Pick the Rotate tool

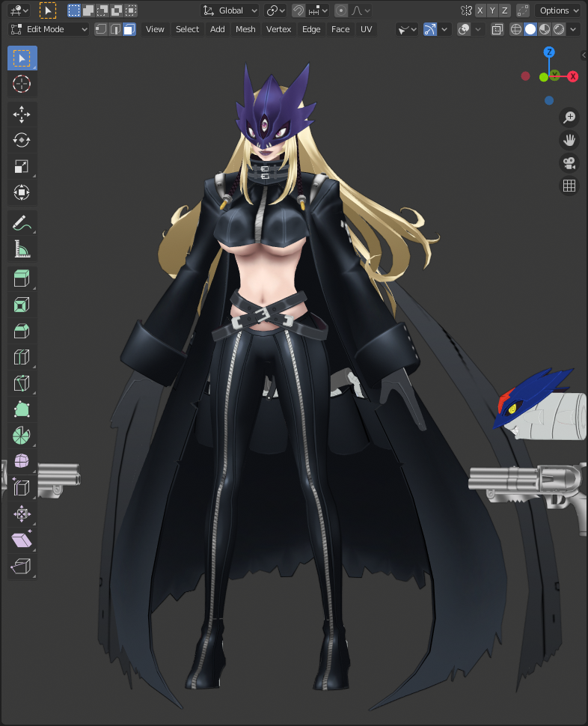pyautogui.click(x=22, y=140)
